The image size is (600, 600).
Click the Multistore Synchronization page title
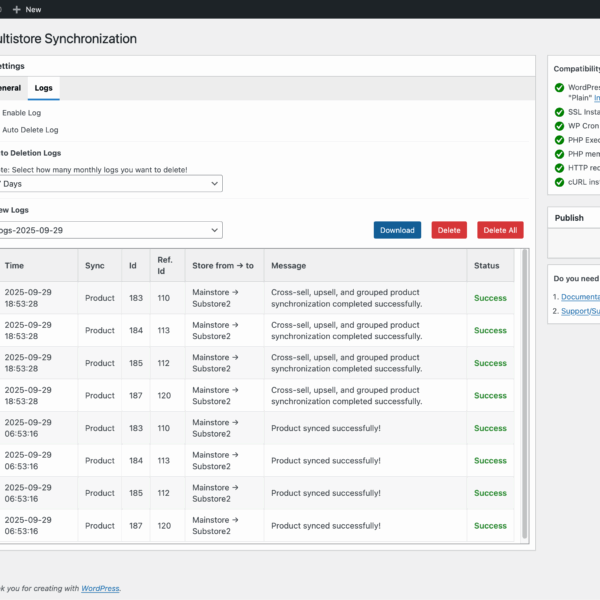68,39
